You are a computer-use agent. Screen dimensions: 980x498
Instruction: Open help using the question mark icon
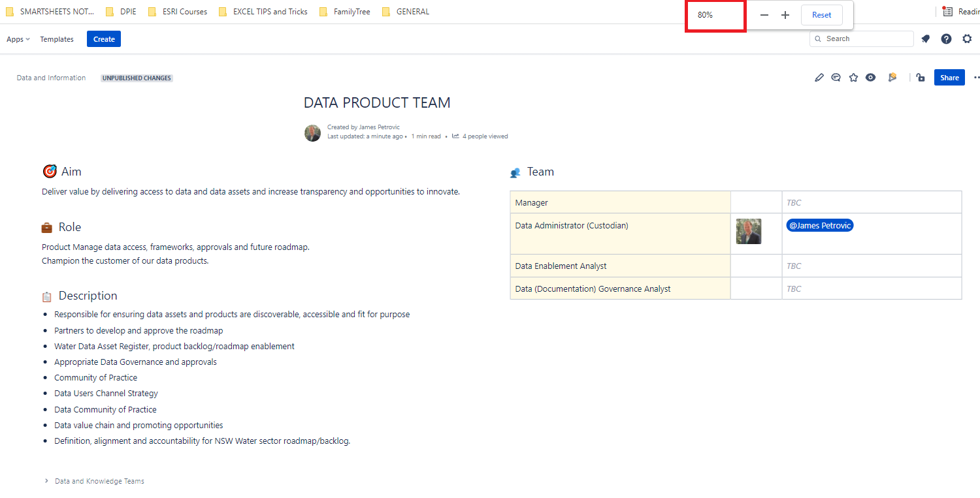pyautogui.click(x=946, y=39)
